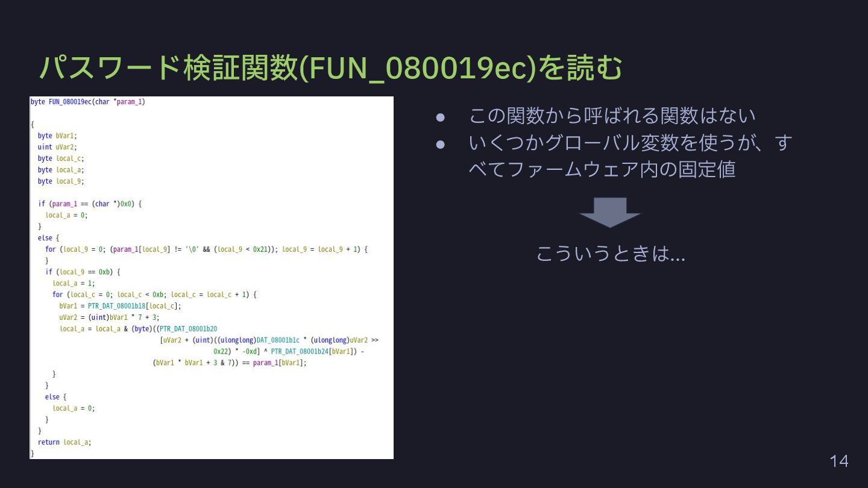Click the function signature line byte FUN_080019ec(char *param_1)
Viewport: 868px width, 488px height.
88,102
